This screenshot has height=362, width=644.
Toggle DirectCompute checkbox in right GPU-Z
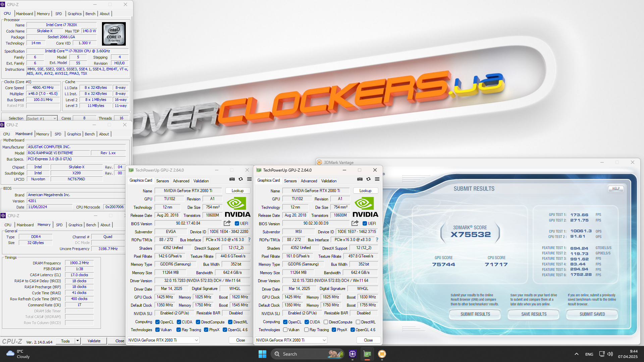click(x=326, y=322)
